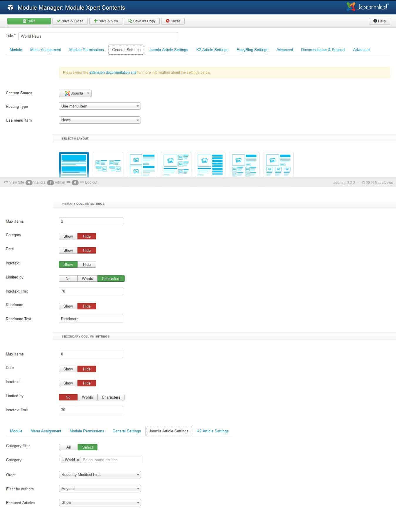Select the fifth layout with image and text bars
The height and width of the screenshot is (532, 396).
coord(210,165)
